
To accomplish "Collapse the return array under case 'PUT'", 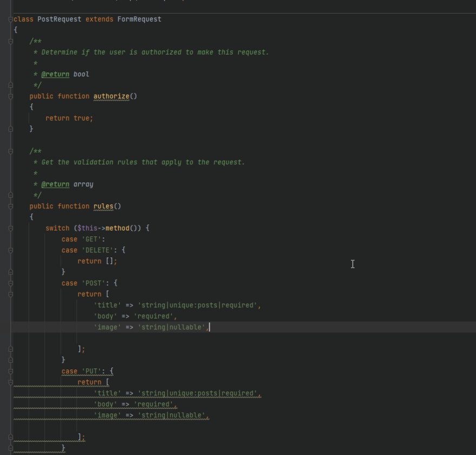I will tap(11, 382).
